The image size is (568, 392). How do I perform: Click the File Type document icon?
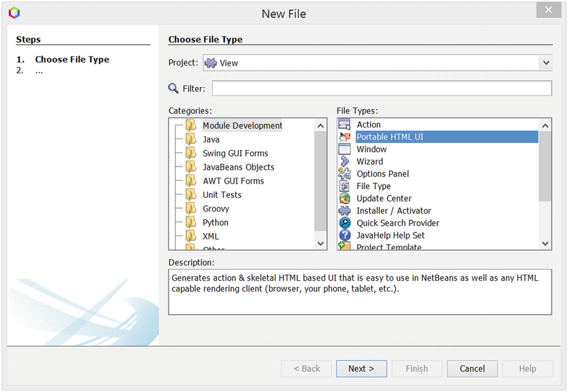344,186
